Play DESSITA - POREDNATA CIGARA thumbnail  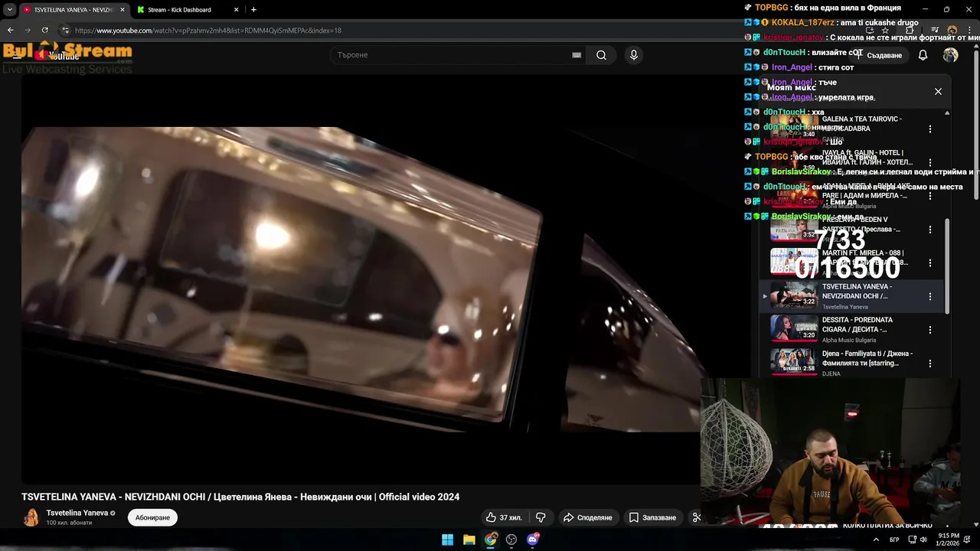793,328
